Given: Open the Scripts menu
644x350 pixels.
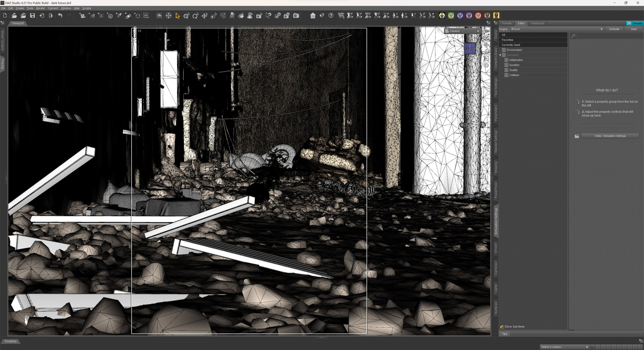Looking at the screenshot, I should click(x=87, y=8).
